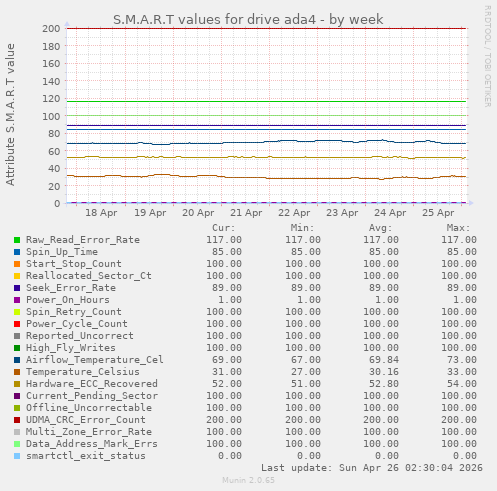The width and height of the screenshot is (497, 491).
Task: Click the 200 y-axis tick label
Action: (51, 29)
